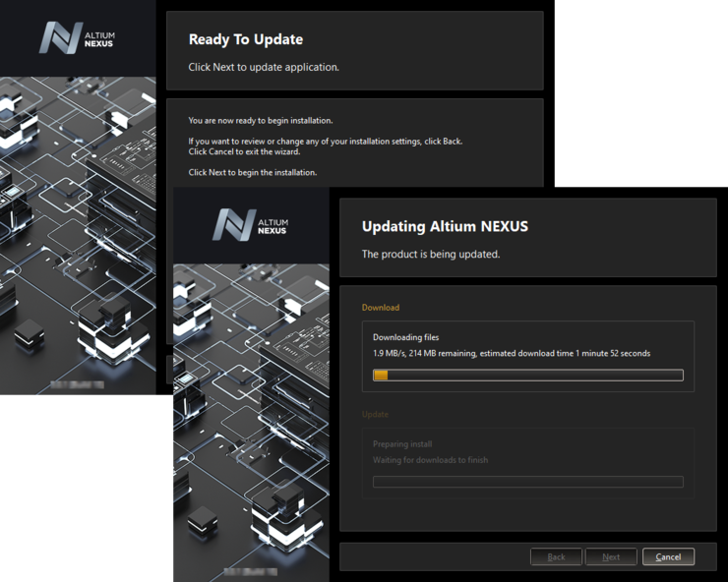Image resolution: width=728 pixels, height=582 pixels.
Task: Click the 'Updating Altium NEXUS' heading
Action: pos(445,226)
